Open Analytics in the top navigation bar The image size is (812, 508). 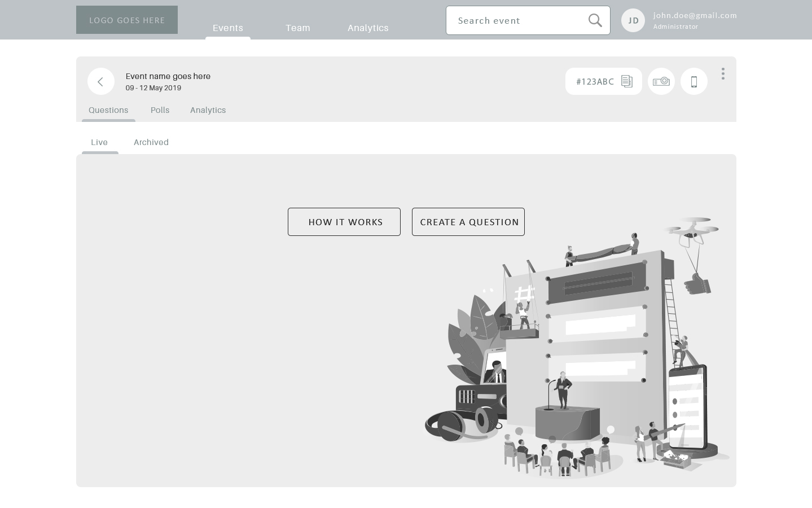tap(368, 28)
